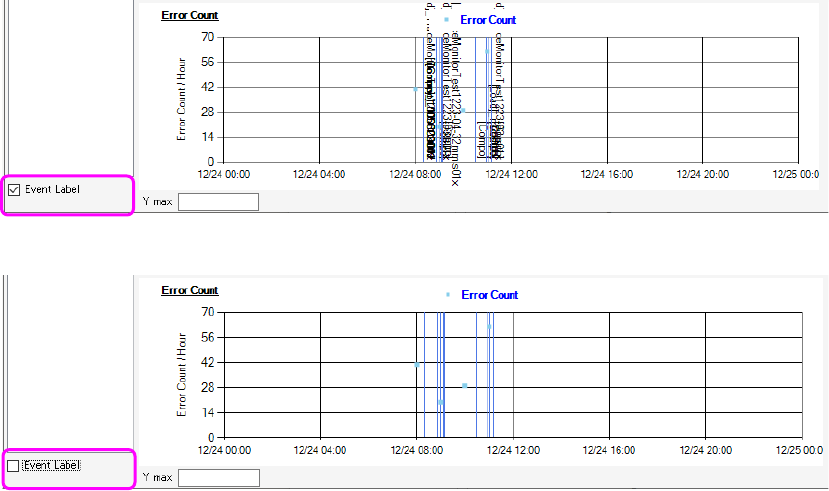Focus the Y max field under lower chart

coord(218,478)
